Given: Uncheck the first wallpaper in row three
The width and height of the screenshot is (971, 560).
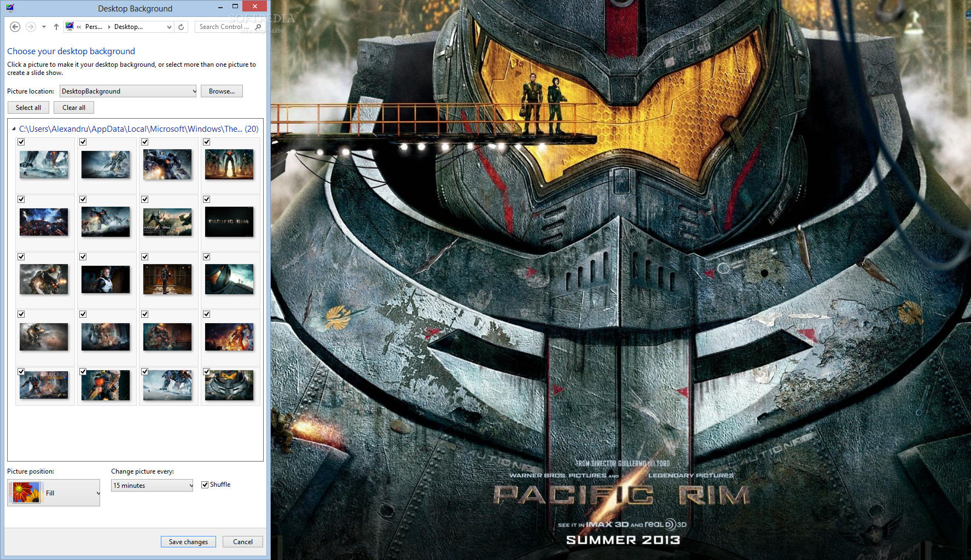Looking at the screenshot, I should point(21,257).
